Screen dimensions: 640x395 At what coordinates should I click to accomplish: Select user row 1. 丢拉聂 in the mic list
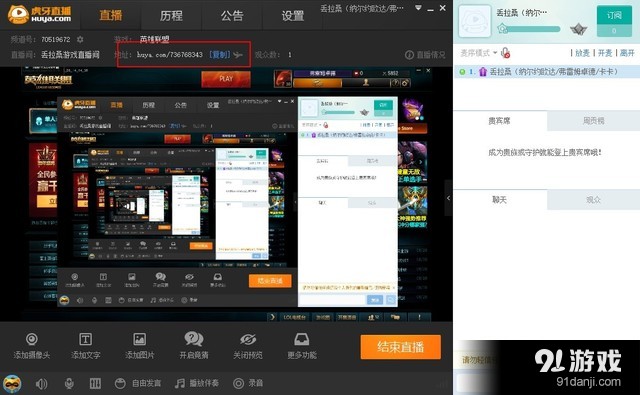[x=547, y=72]
